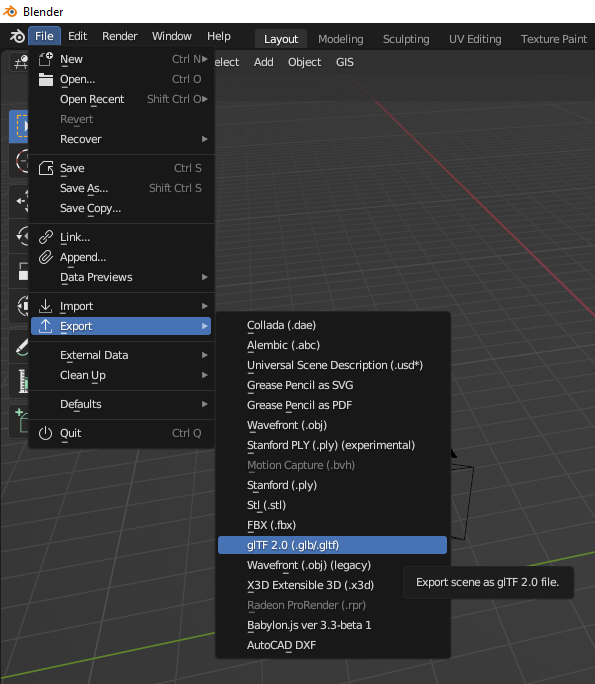
Task: Expand the Recover submenu
Action: (205, 139)
